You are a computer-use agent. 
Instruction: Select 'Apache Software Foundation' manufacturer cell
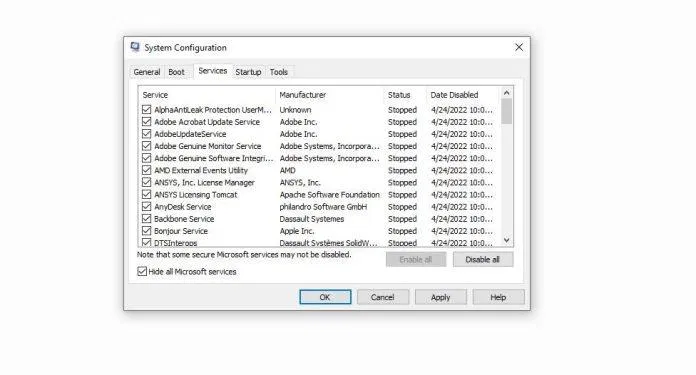point(329,194)
